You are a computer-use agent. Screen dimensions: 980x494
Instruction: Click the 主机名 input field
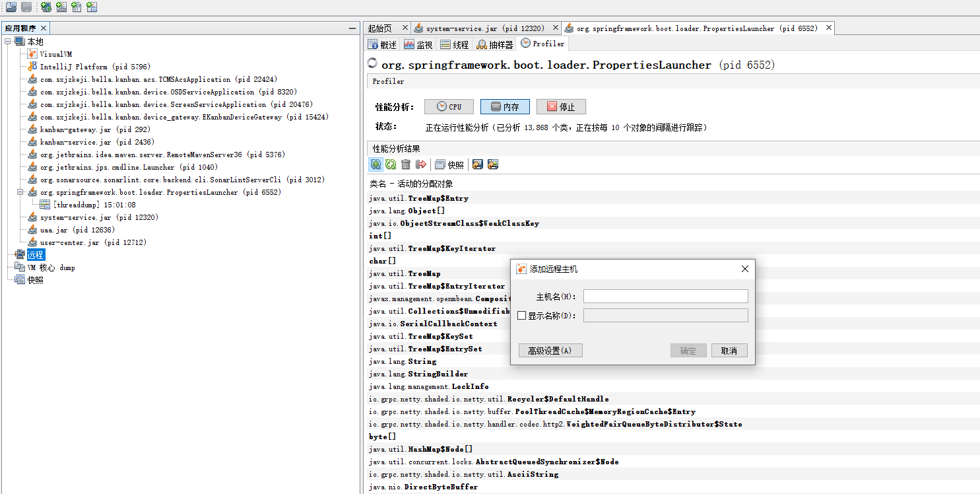(x=665, y=295)
